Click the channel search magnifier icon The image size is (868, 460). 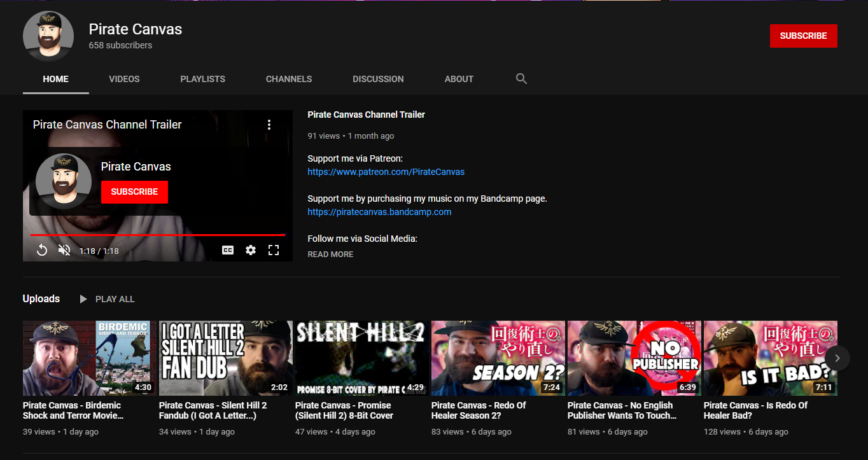coord(521,79)
